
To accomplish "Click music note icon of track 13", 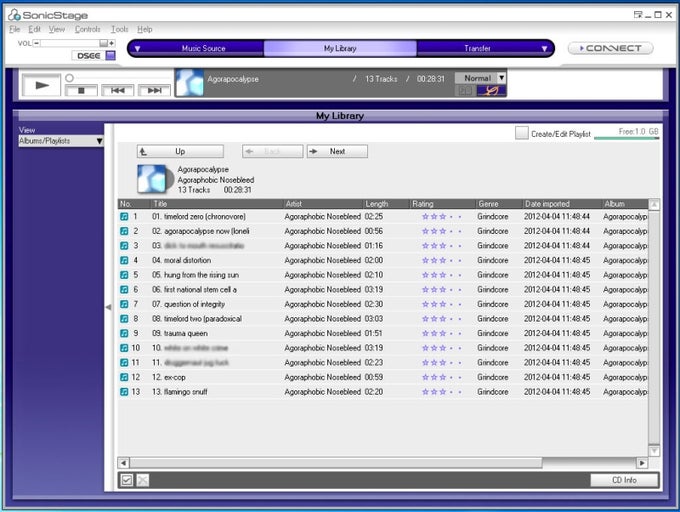I will point(124,392).
